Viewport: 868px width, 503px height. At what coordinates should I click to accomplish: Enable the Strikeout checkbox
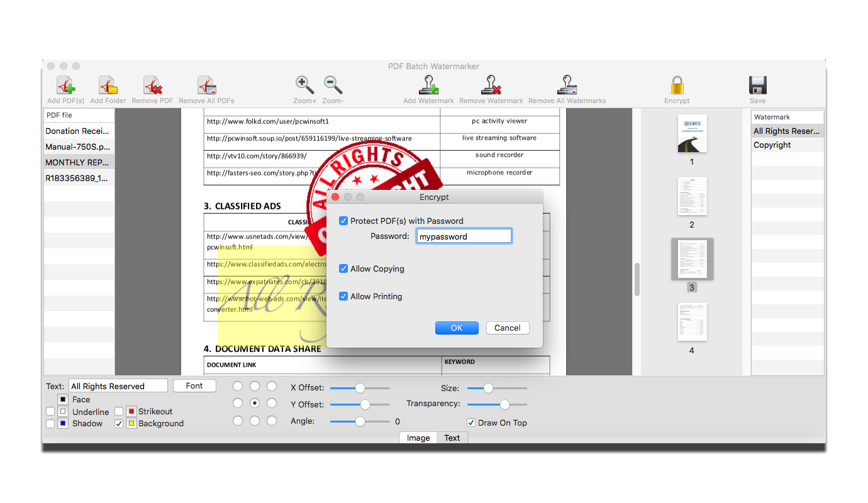pos(119,411)
